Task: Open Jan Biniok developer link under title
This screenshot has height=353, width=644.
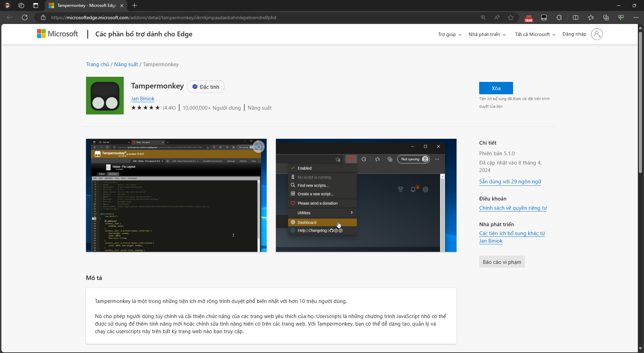Action: [x=143, y=99]
